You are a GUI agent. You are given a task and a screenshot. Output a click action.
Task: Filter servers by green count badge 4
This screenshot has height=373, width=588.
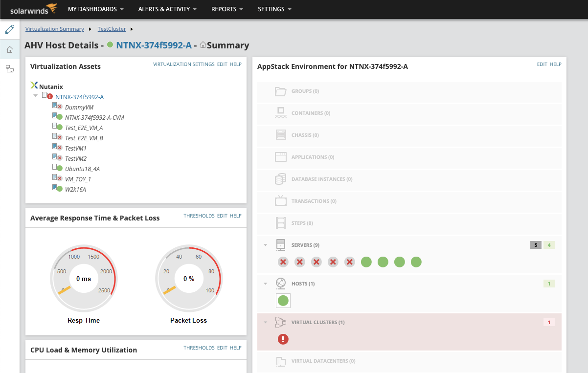click(x=549, y=245)
